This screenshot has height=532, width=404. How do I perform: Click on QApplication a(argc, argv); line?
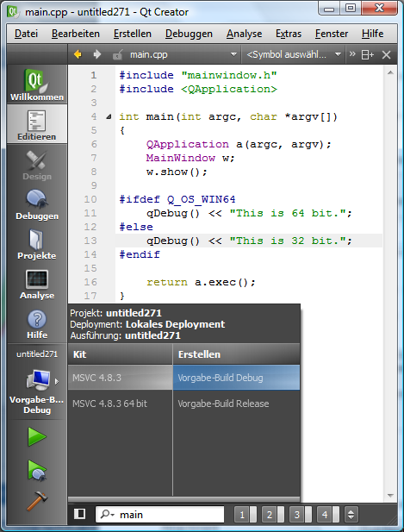(x=239, y=144)
